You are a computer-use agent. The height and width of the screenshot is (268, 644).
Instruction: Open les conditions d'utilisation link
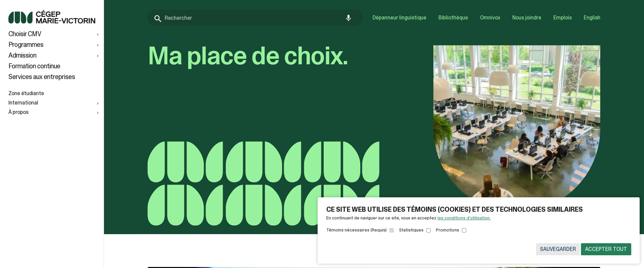point(464,218)
